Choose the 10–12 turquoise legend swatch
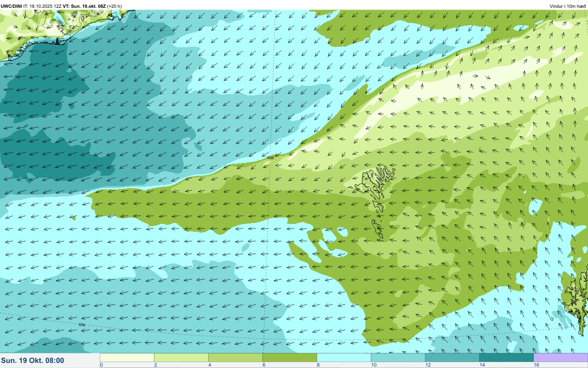Screen dimensions: 588x368 398,357
